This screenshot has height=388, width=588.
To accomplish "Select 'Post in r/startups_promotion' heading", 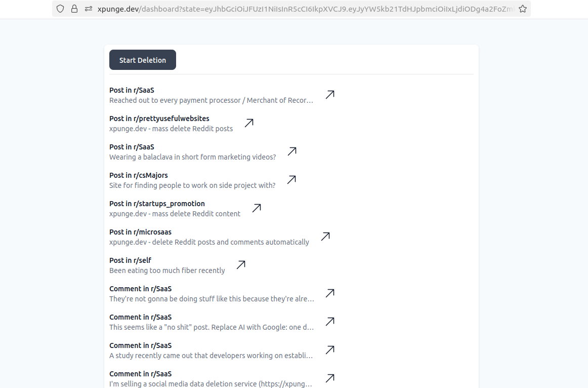I will point(157,204).
